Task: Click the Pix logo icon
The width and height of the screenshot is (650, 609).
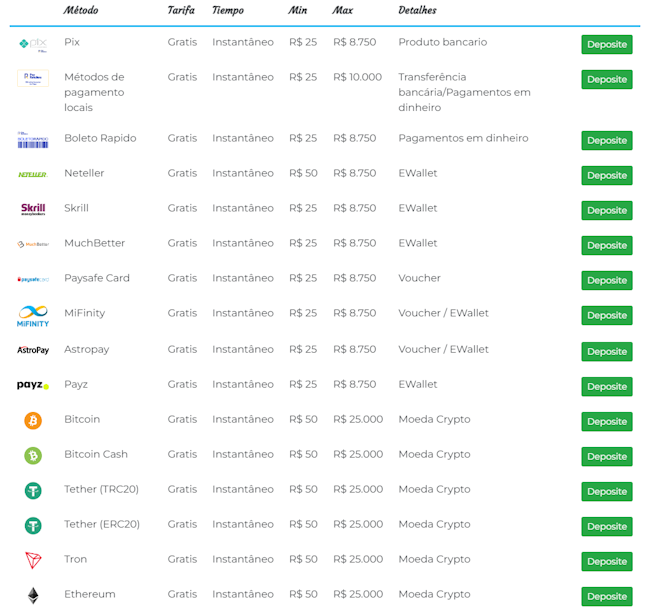Action: pos(33,44)
